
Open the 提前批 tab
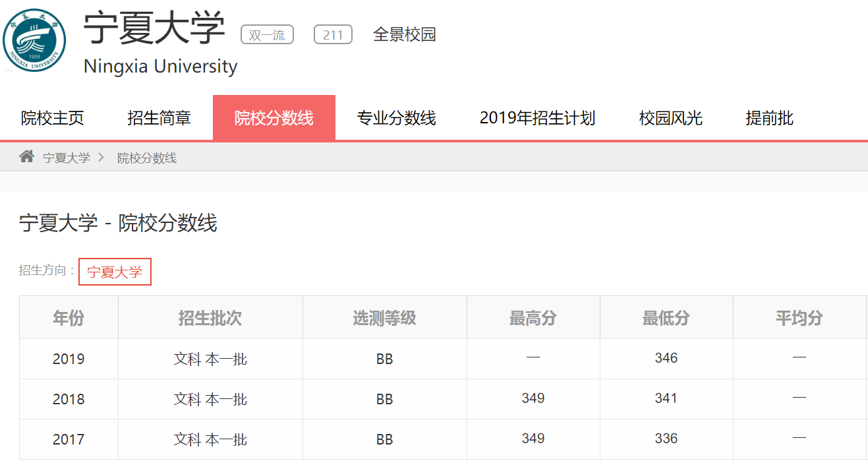[770, 118]
